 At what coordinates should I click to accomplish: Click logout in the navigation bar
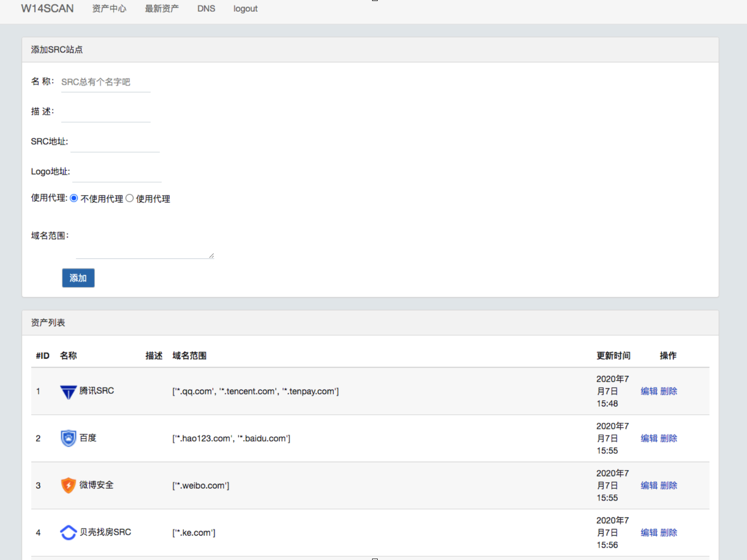(x=245, y=8)
